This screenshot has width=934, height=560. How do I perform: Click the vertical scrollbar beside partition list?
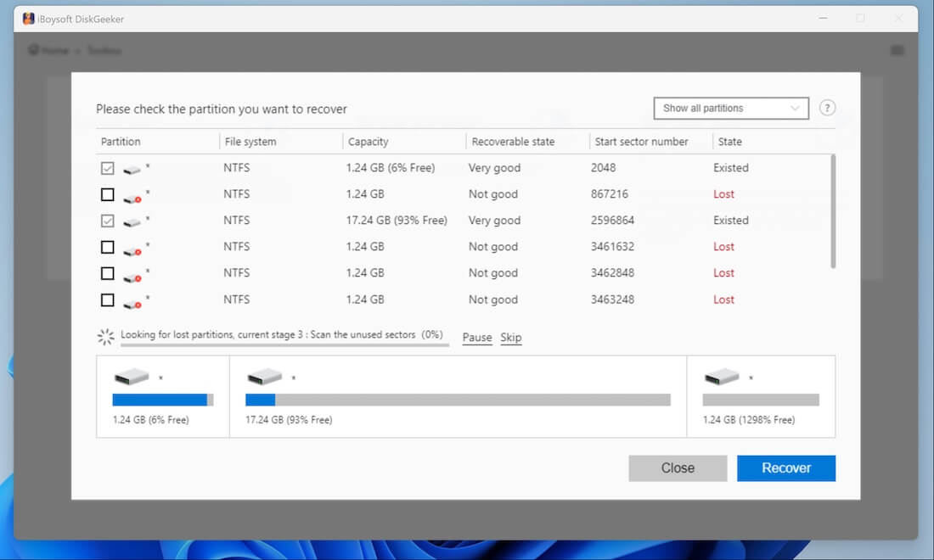coord(833,212)
